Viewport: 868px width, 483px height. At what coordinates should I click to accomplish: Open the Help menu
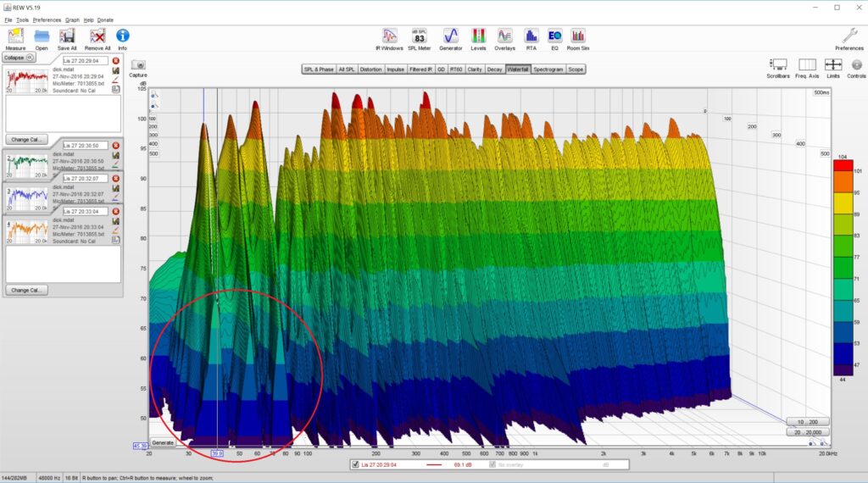pyautogui.click(x=88, y=20)
